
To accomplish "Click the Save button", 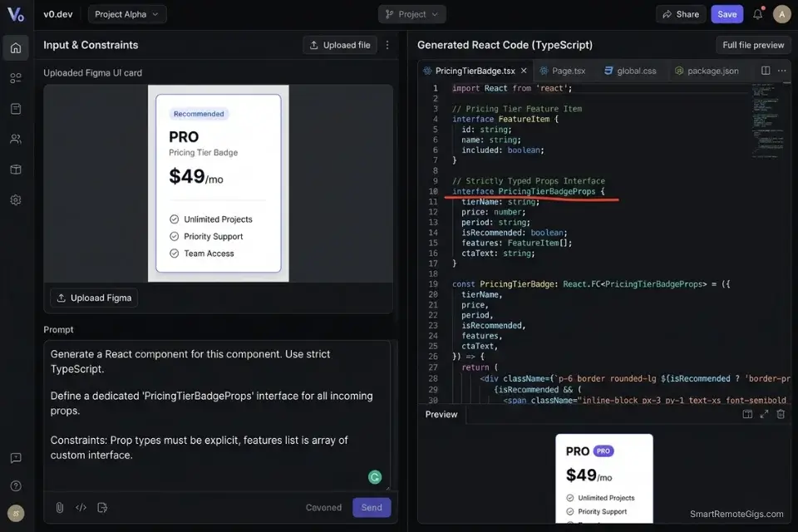I will (x=727, y=14).
